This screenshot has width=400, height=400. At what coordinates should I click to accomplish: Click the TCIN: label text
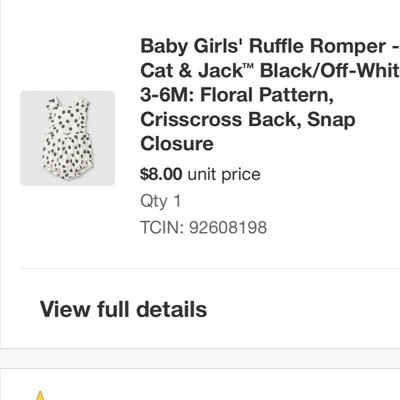click(162, 227)
